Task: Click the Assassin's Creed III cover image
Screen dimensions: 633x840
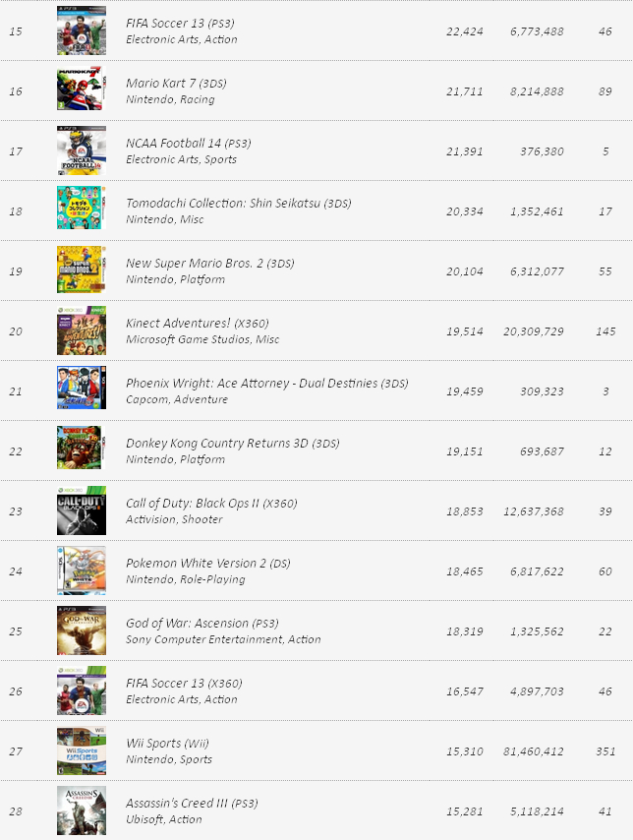Action: click(x=81, y=810)
